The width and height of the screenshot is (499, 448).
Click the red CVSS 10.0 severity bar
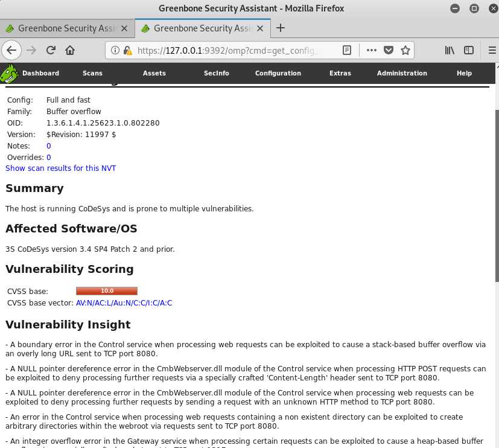[x=107, y=290]
